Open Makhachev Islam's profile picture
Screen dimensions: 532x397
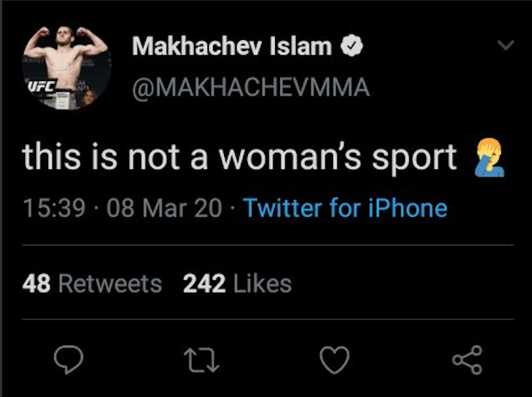66,68
